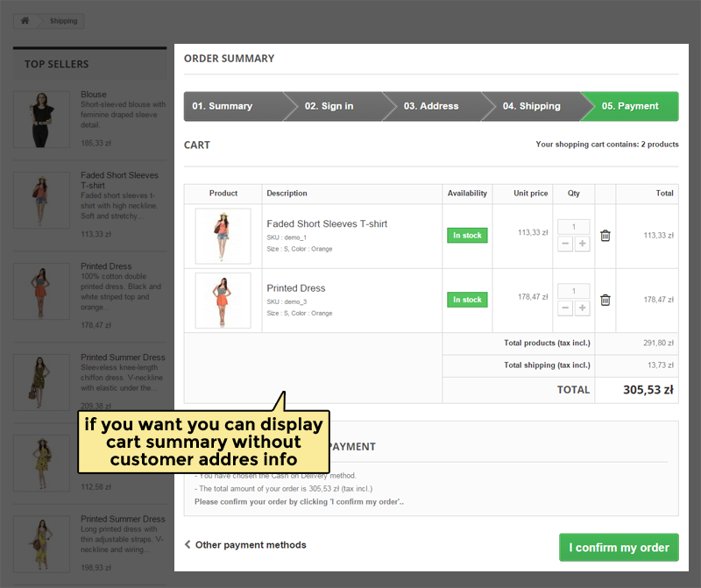Remove Printed Dress using its trash icon
This screenshot has height=588, width=701.
[x=605, y=299]
